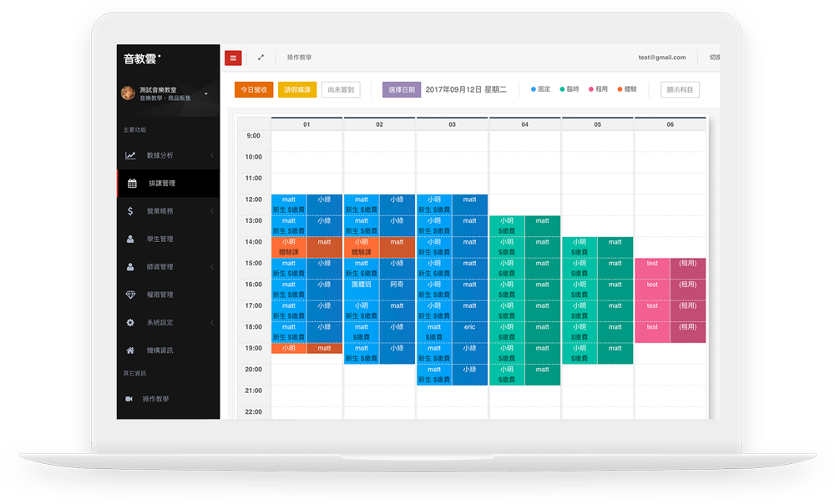Click the yellow 請假曠課 button
This screenshot has width=835, height=504.
297,89
